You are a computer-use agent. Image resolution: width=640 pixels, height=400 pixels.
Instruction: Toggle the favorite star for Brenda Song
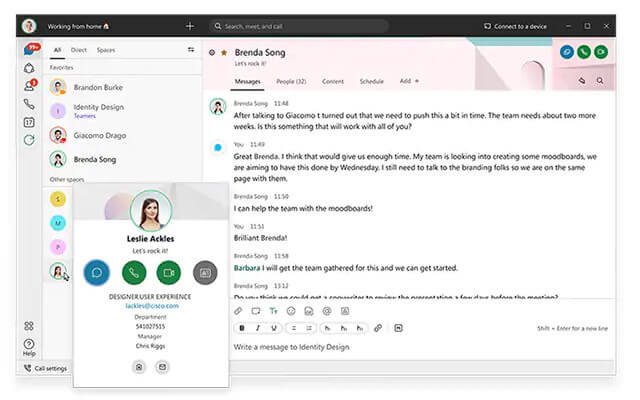(224, 52)
